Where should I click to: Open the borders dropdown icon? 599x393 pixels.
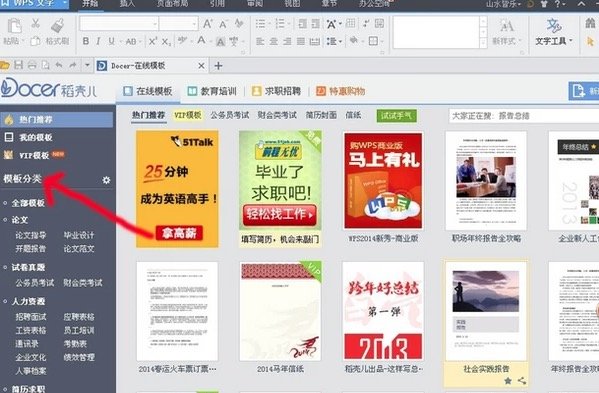[x=375, y=41]
